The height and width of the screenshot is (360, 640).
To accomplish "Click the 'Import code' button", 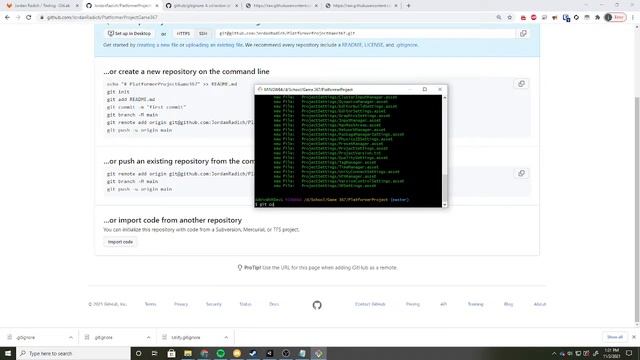I will pyautogui.click(x=120, y=242).
